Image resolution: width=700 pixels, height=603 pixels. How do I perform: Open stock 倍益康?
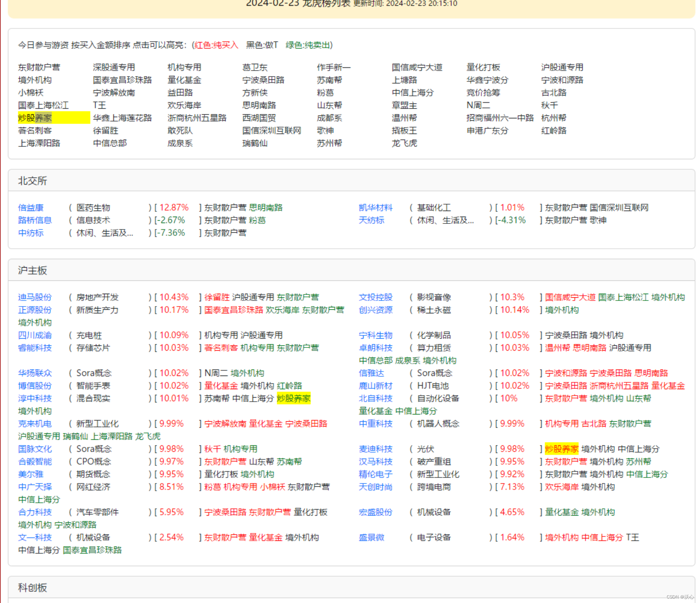(x=31, y=207)
